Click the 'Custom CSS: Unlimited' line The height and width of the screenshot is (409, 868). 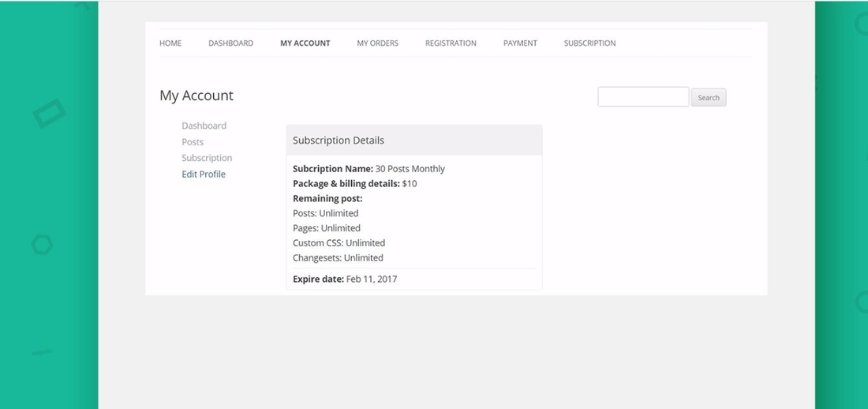pyautogui.click(x=339, y=242)
